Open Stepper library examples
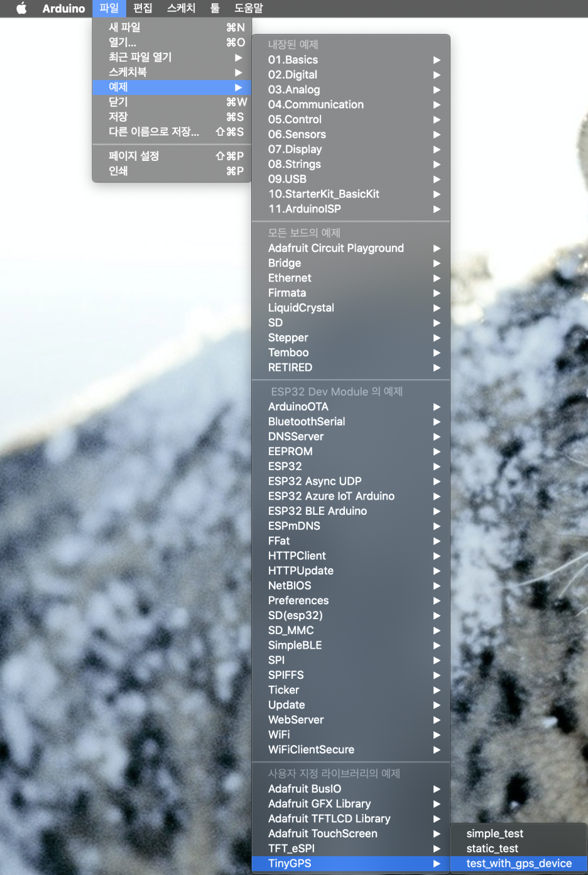588x875 pixels. (x=351, y=338)
